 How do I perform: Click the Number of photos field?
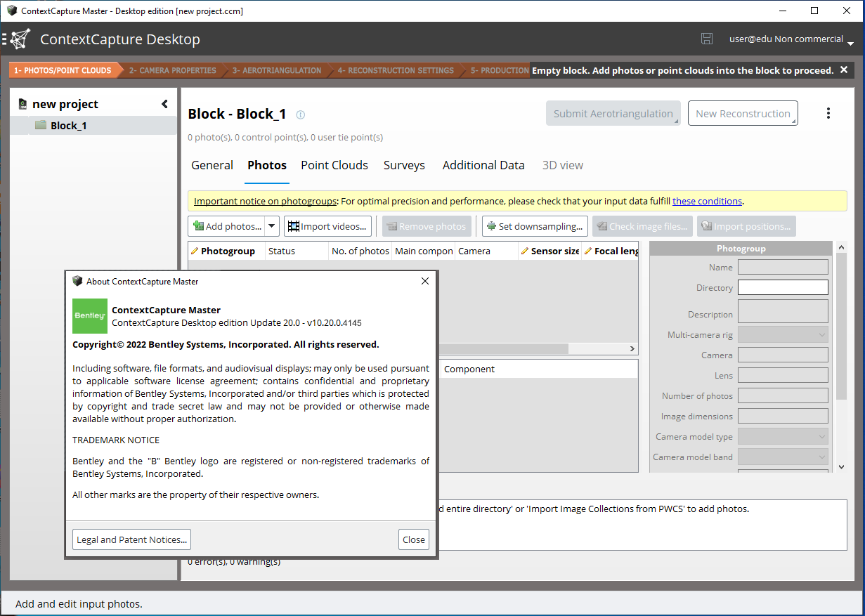[783, 396]
